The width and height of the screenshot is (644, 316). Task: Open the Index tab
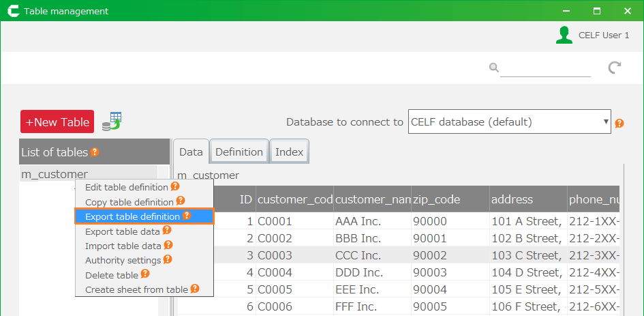[289, 152]
